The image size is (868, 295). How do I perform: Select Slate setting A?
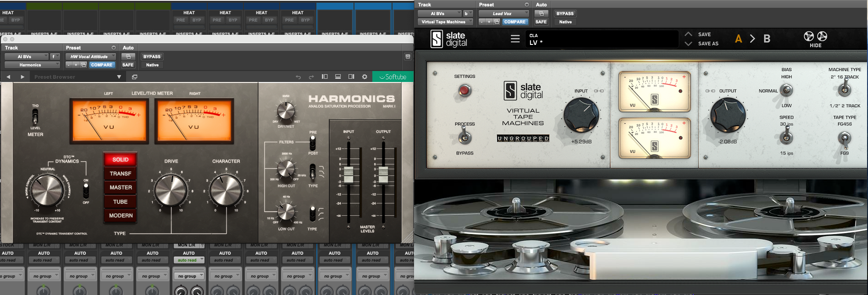738,39
